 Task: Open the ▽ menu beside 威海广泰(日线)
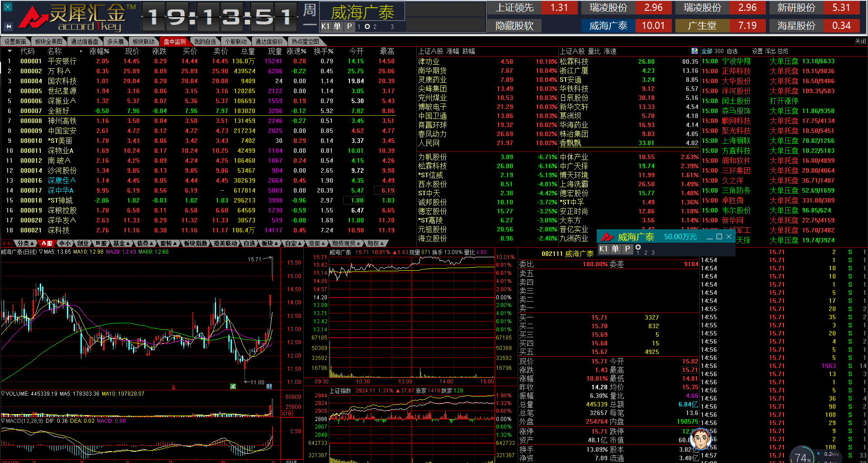pyautogui.click(x=41, y=252)
